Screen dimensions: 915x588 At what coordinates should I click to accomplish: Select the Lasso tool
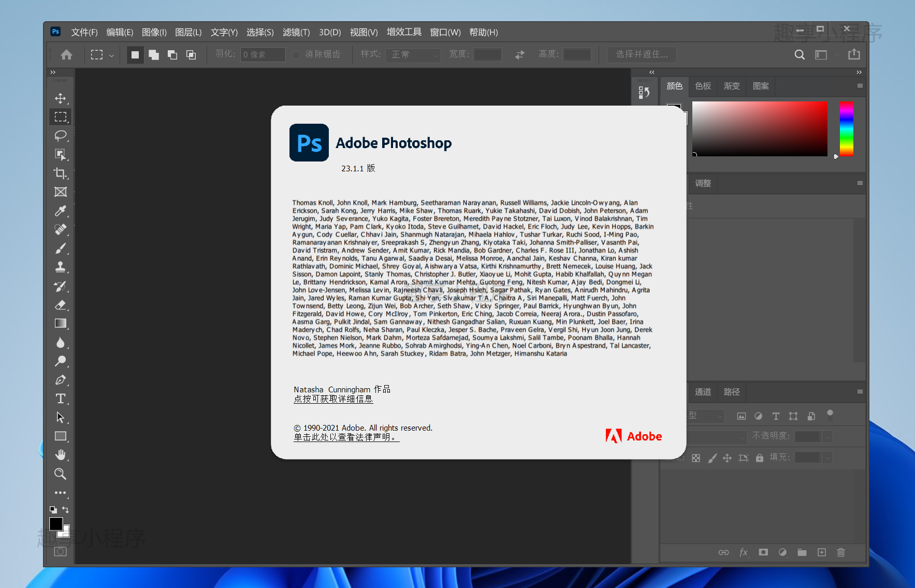point(61,136)
